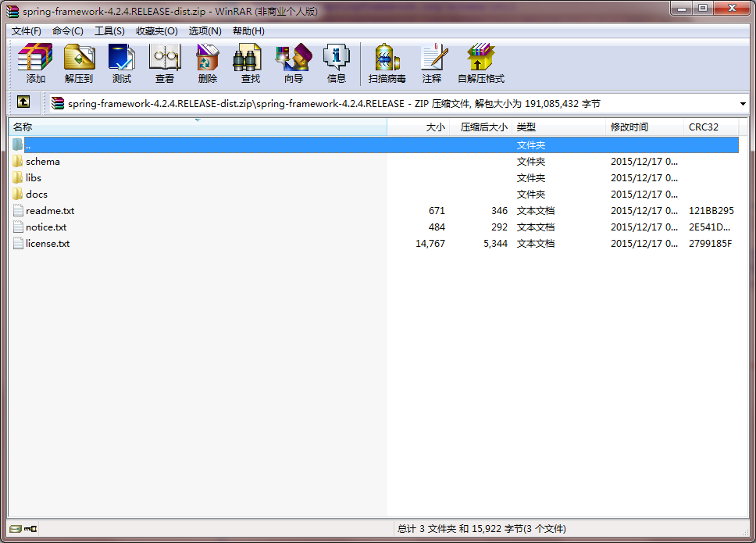
Task: Click the readme.txt file icon
Action: (18, 210)
